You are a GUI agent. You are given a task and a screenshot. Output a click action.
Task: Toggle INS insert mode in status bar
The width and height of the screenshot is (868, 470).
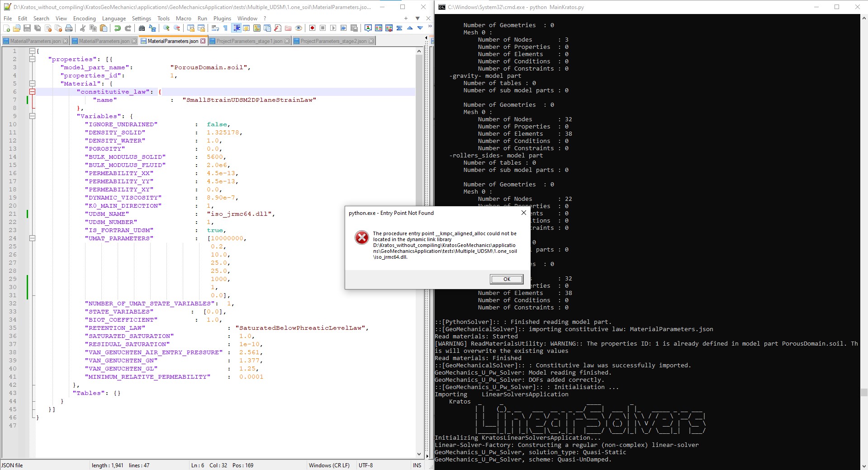pos(417,465)
